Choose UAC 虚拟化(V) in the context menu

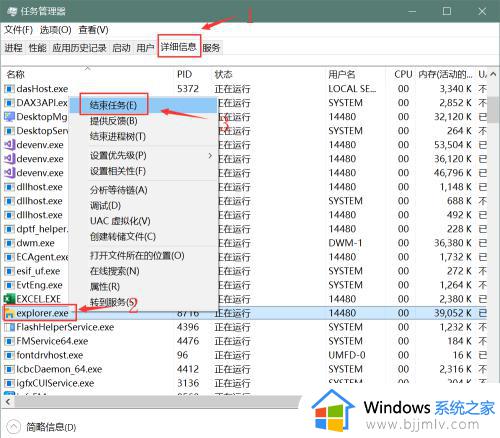143,221
